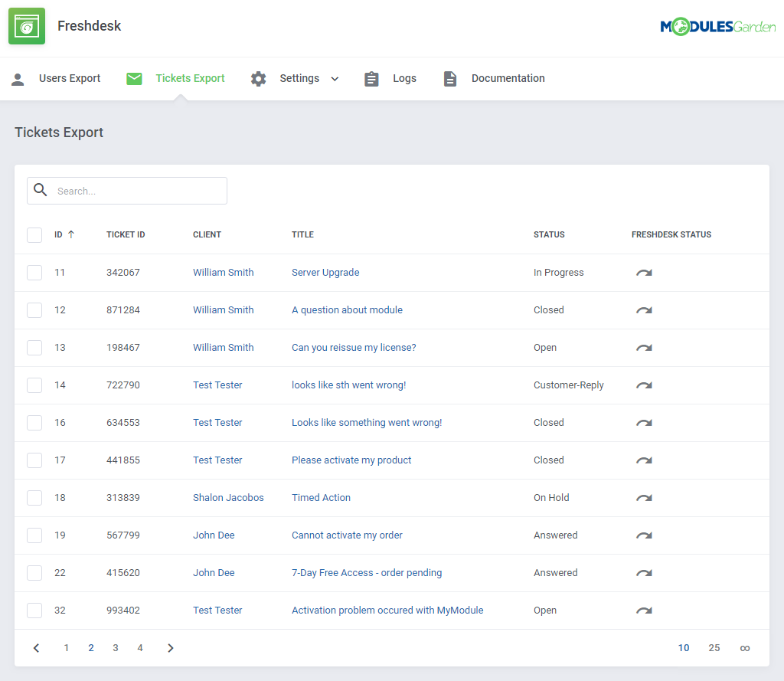The width and height of the screenshot is (784, 681).
Task: Show 25 entries per page
Action: coord(714,648)
